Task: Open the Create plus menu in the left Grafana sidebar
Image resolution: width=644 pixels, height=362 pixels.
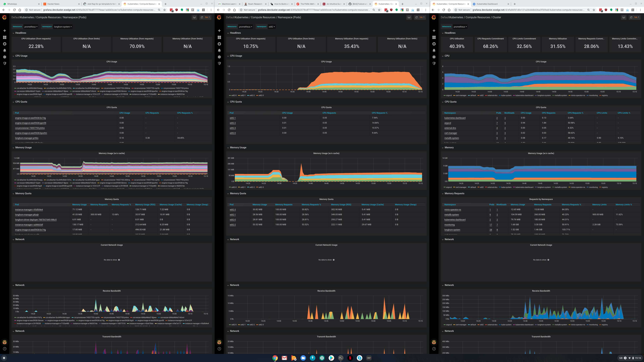Action: pyautogui.click(x=5, y=31)
